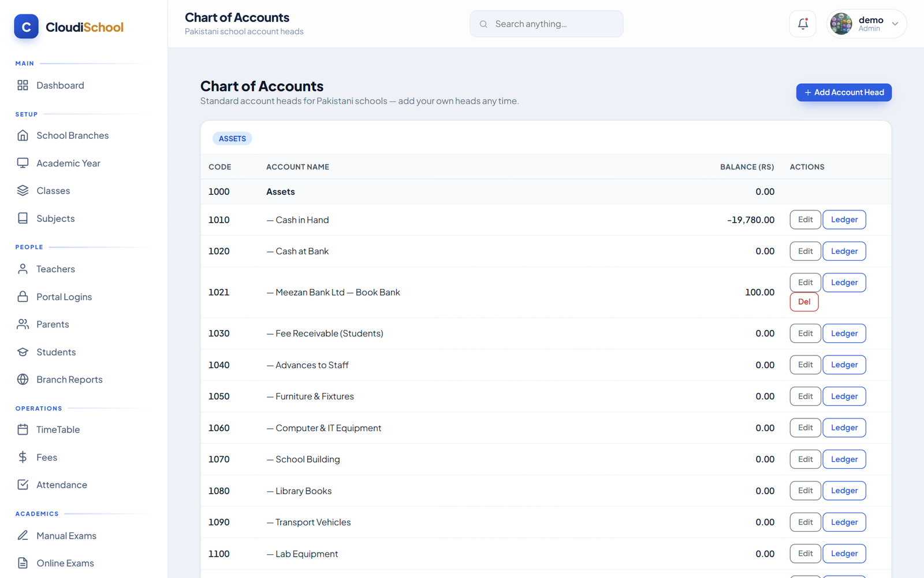The height and width of the screenshot is (578, 924).
Task: Click the Online Exams document icon
Action: (23, 563)
